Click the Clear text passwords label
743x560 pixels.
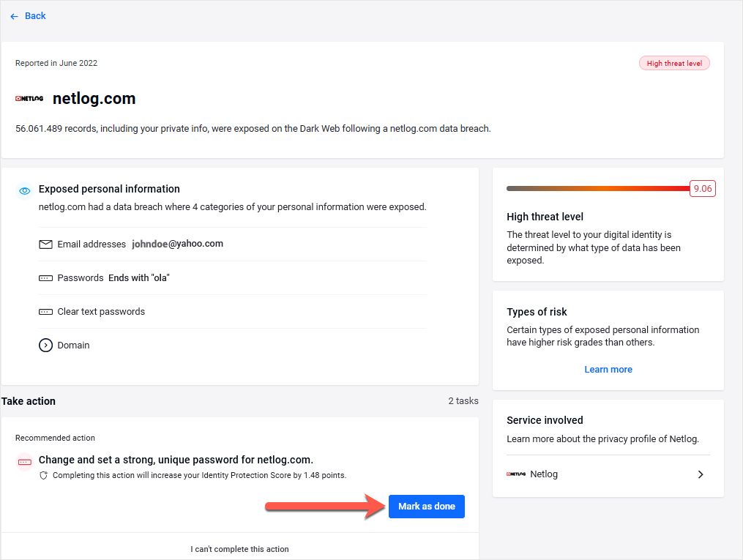tap(101, 312)
